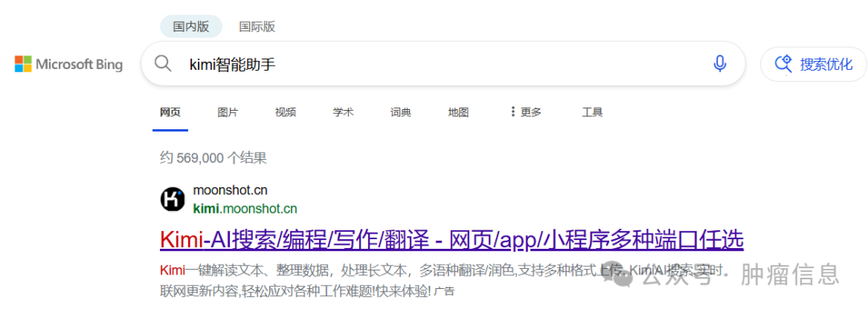Open the 词典 tab
The width and height of the screenshot is (868, 309).
point(400,112)
